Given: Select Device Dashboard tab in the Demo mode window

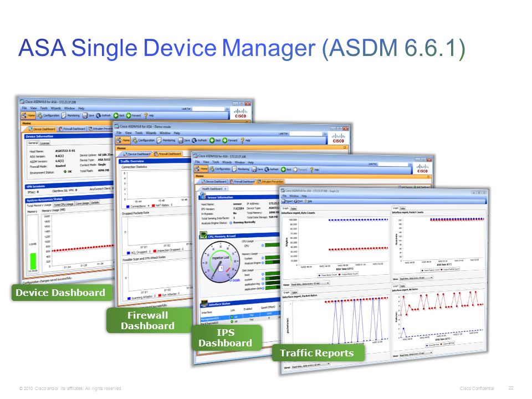Looking at the screenshot, I should tap(136, 154).
